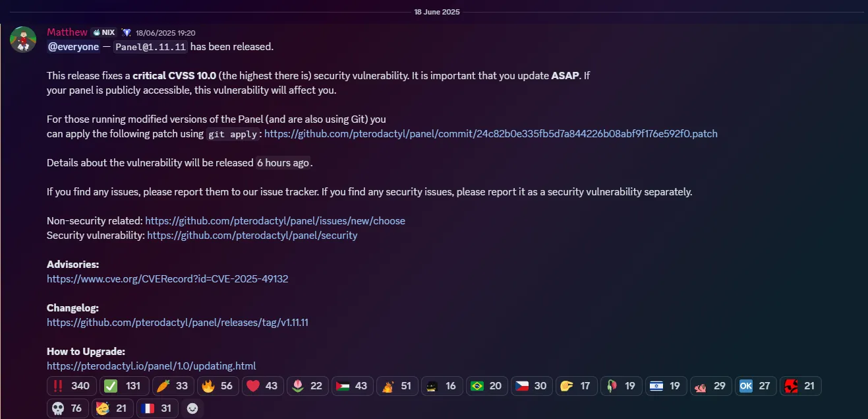Viewport: 868px width, 419px height.
Task: Click the Matthew username
Action: [67, 32]
